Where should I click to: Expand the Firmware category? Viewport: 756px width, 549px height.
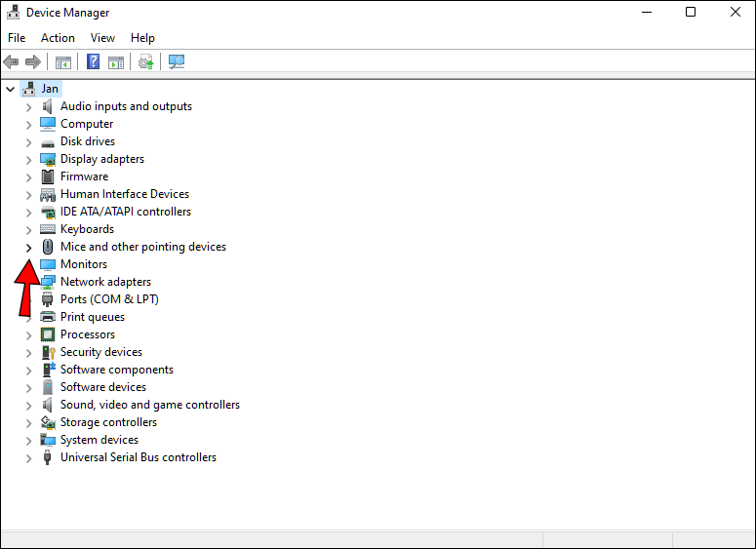[28, 177]
